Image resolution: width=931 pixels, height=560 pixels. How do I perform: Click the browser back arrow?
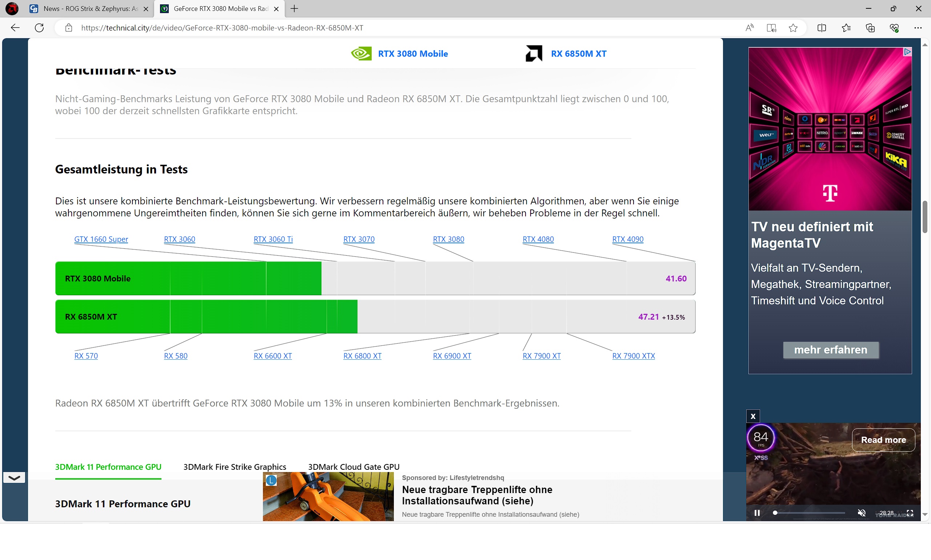(15, 28)
